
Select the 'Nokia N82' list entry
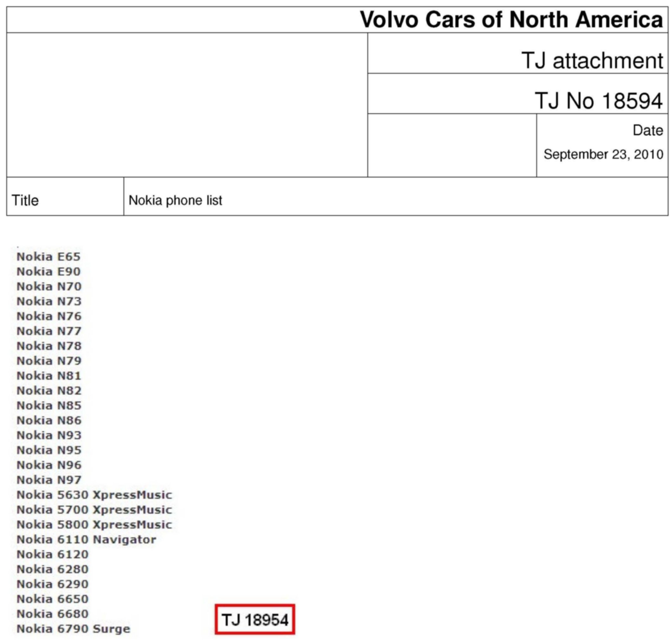click(x=49, y=390)
